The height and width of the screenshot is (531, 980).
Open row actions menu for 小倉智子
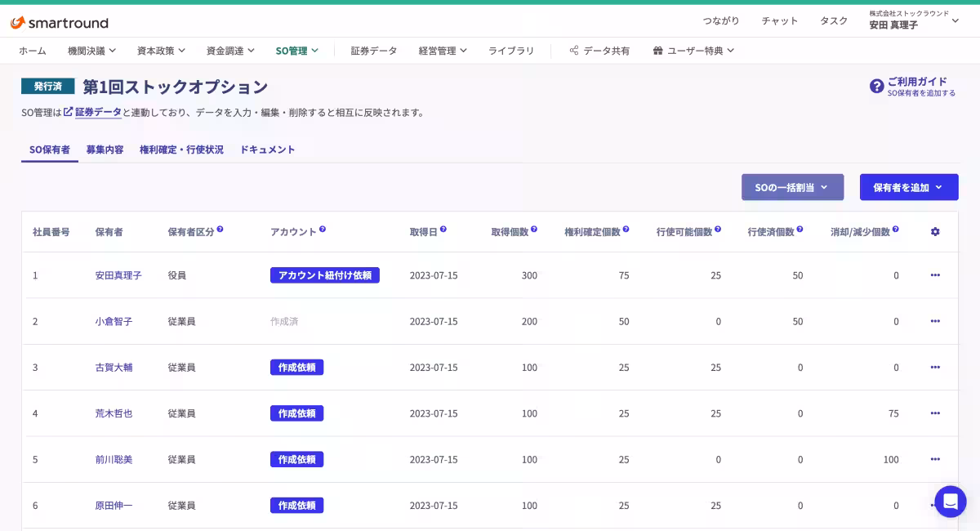point(935,321)
